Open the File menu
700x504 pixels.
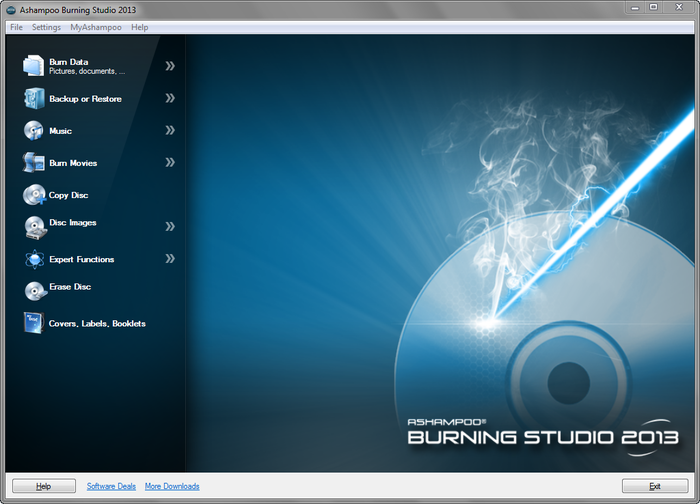click(x=17, y=27)
